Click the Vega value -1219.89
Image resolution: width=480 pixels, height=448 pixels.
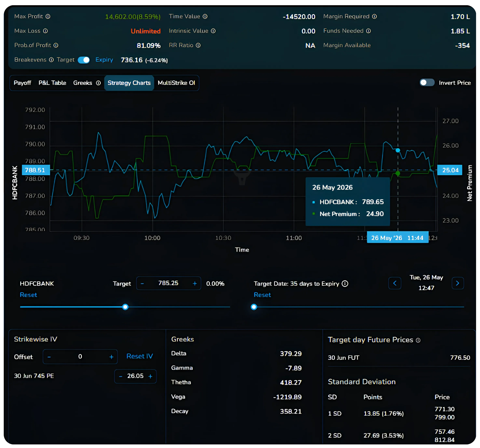tap(287, 397)
